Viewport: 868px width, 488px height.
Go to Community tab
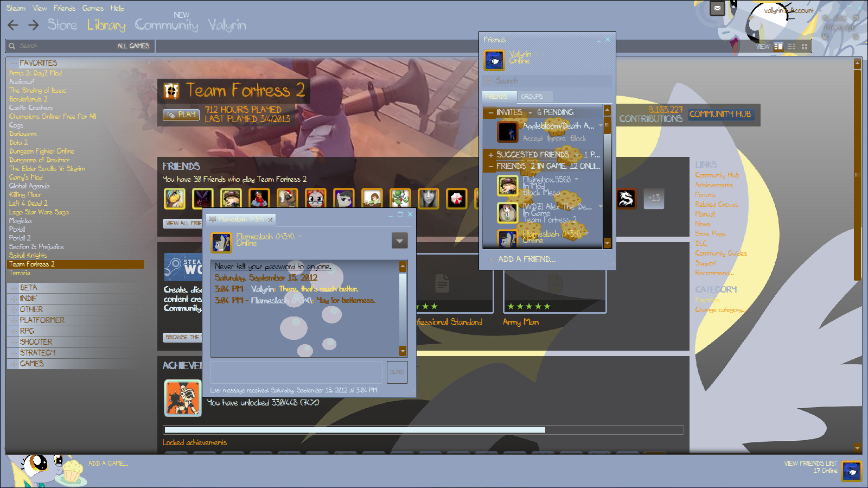coord(167,25)
